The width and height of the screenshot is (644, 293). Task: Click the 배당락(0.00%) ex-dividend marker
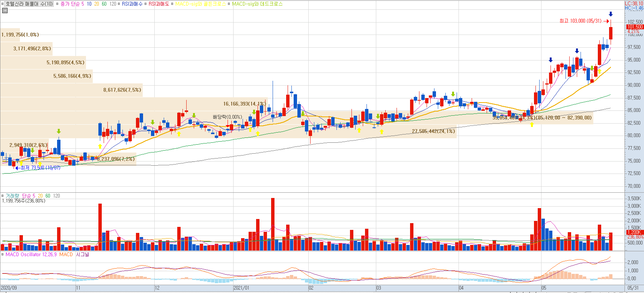(x=228, y=117)
